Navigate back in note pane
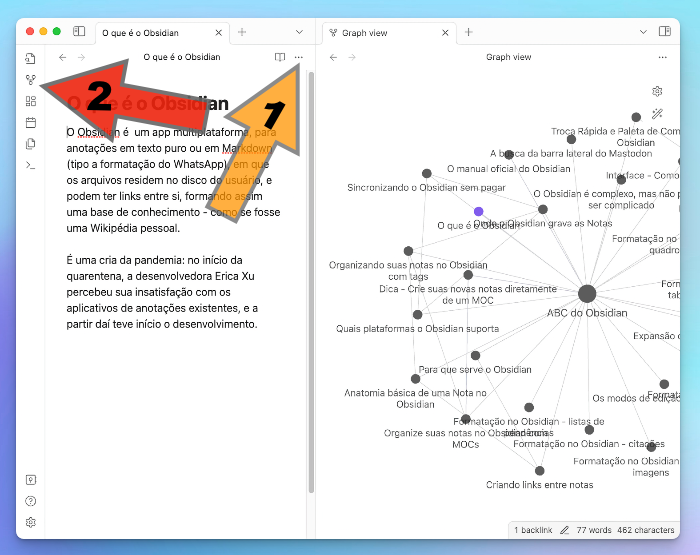This screenshot has height=555, width=700. click(x=62, y=57)
